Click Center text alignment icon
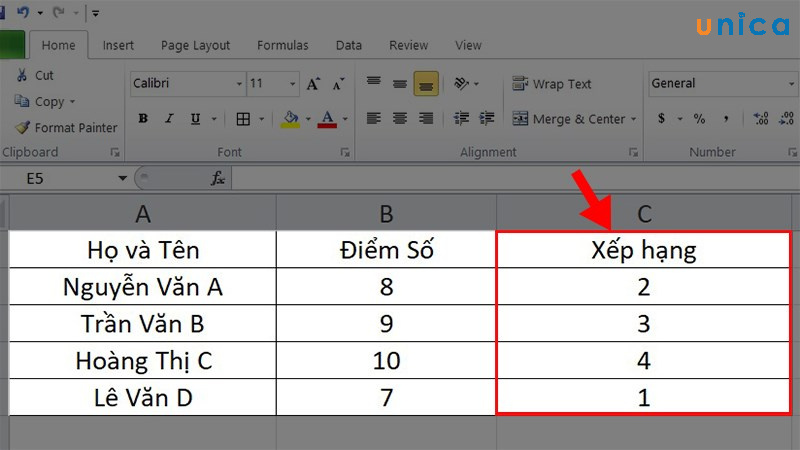 400,118
